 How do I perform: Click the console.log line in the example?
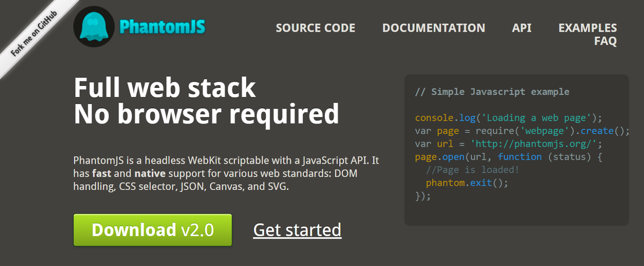pyautogui.click(x=508, y=118)
